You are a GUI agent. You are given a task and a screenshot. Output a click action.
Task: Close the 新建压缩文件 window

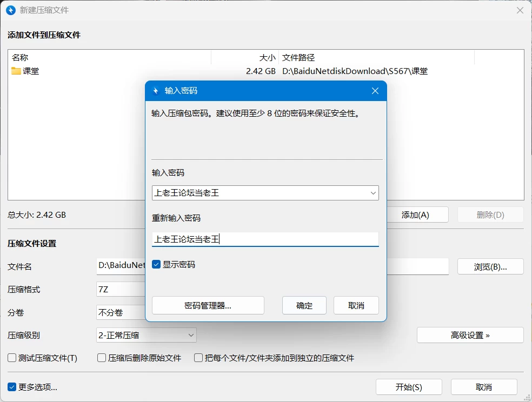tap(520, 10)
